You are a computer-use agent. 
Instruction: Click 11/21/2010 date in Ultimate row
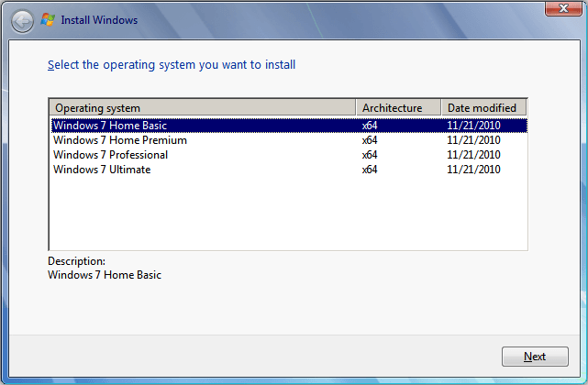point(473,170)
